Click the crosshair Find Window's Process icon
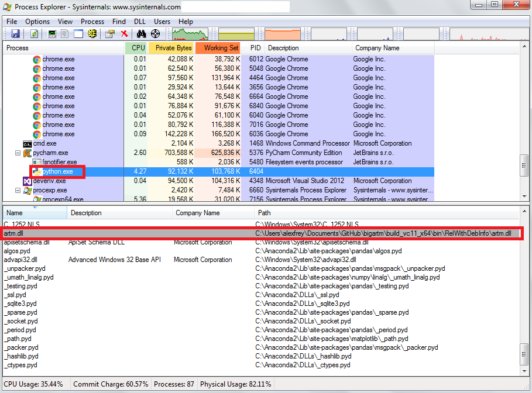This screenshot has width=532, height=393. click(x=156, y=33)
